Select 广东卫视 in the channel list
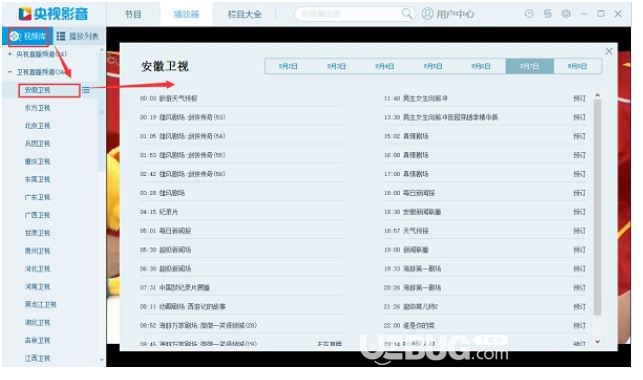Viewport: 643px width, 380px height. (37, 197)
